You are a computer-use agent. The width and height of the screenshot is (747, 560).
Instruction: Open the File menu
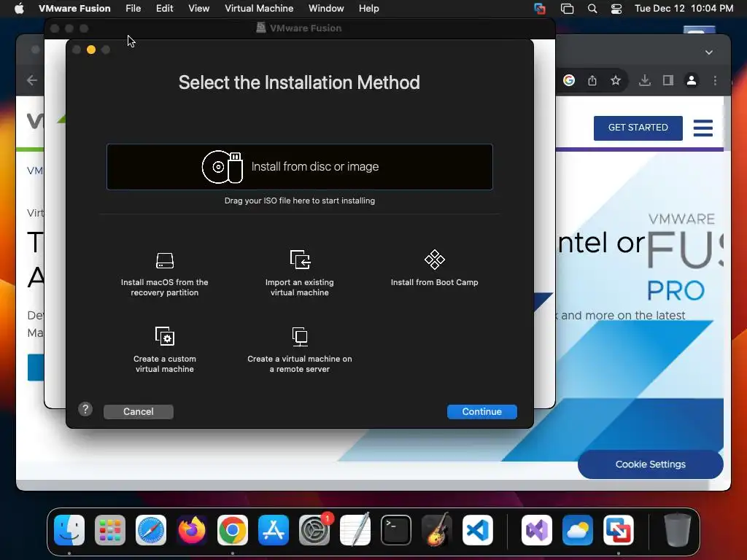(133, 9)
